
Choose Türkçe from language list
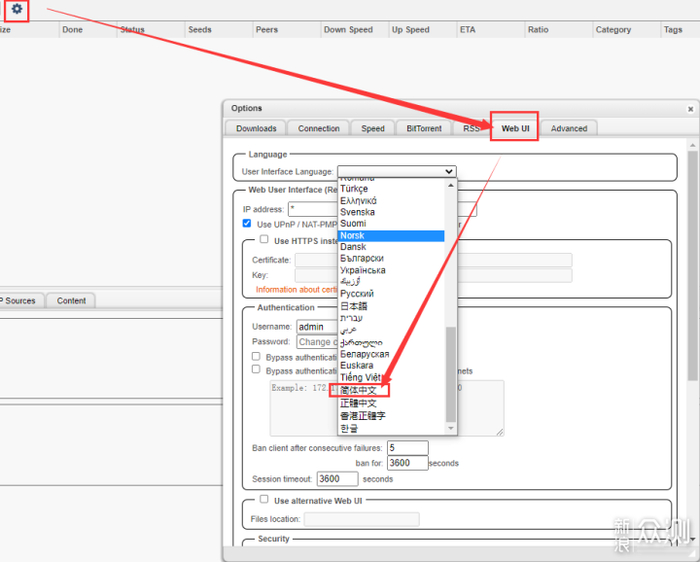[x=392, y=189]
